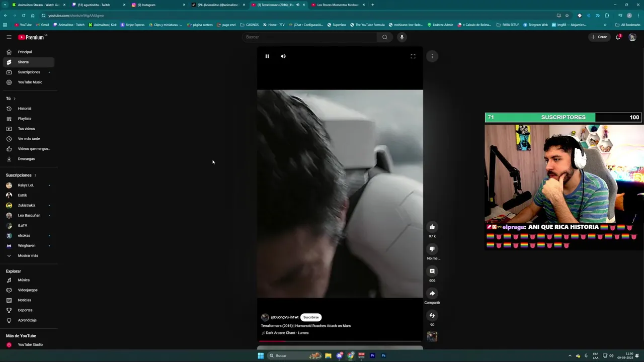Bookmark this page with the star icon

click(567, 16)
